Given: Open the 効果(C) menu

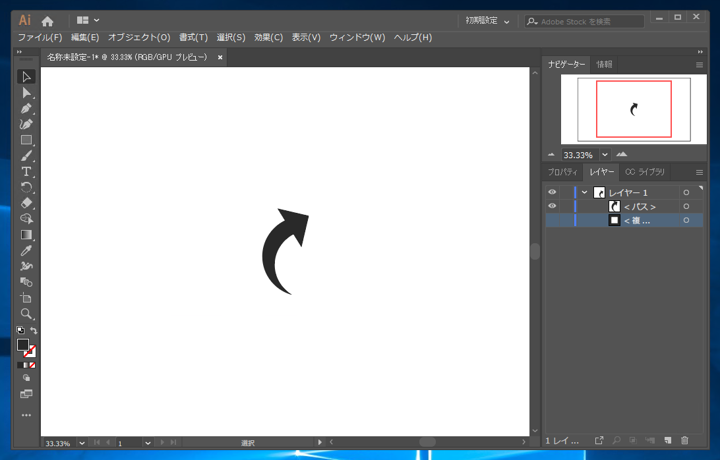Looking at the screenshot, I should click(269, 38).
